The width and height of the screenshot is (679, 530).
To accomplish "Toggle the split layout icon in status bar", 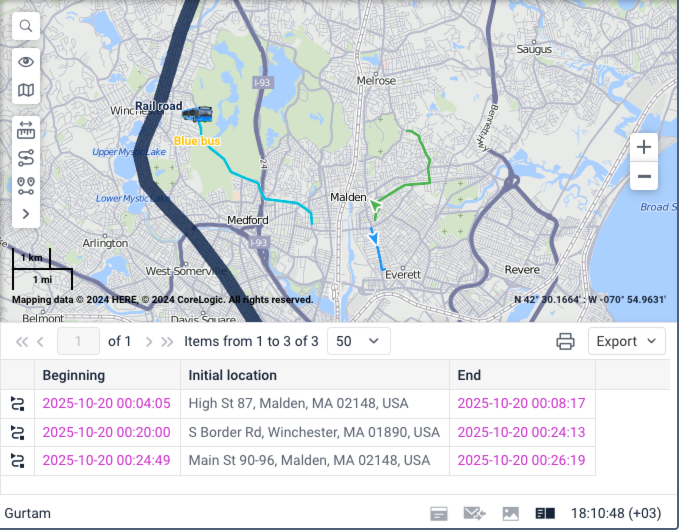I will tap(545, 513).
